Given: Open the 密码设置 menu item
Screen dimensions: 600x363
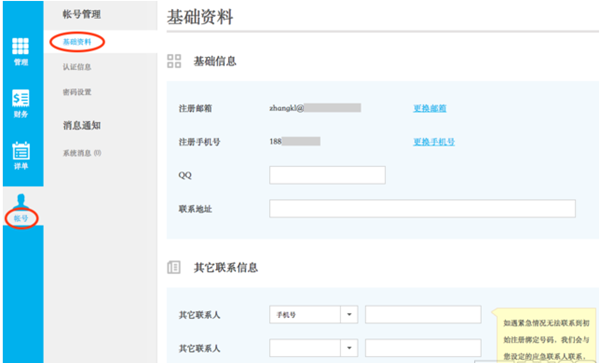Looking at the screenshot, I should click(77, 92).
